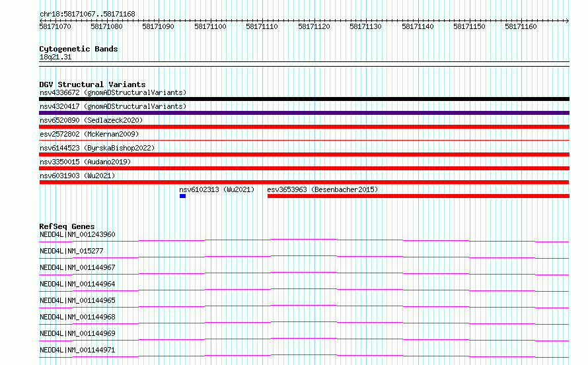588x365 pixels.
Task: Click the magenta intron line of NM_015277
Action: click(304, 257)
